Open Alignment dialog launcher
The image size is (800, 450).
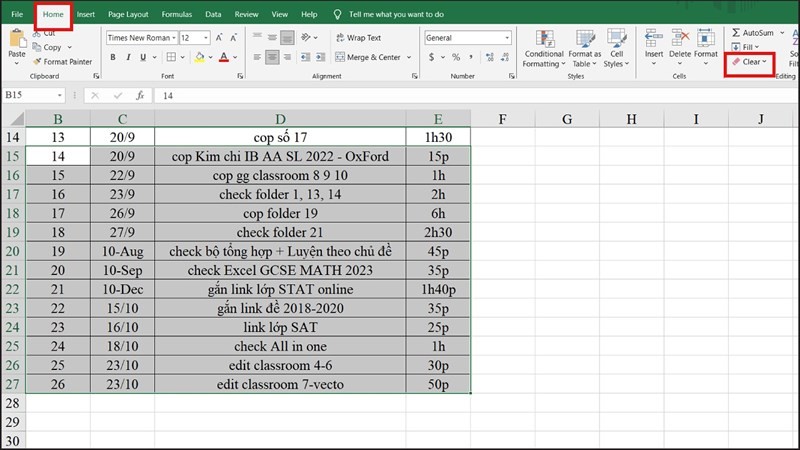pyautogui.click(x=414, y=76)
